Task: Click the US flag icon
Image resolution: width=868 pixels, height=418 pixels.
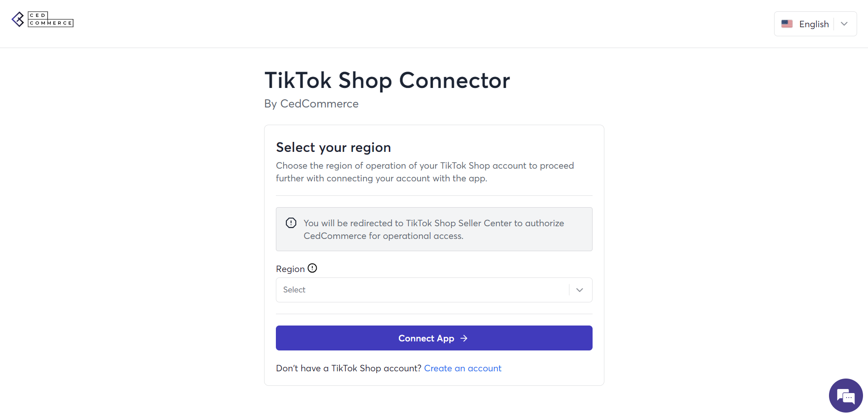Action: (787, 24)
